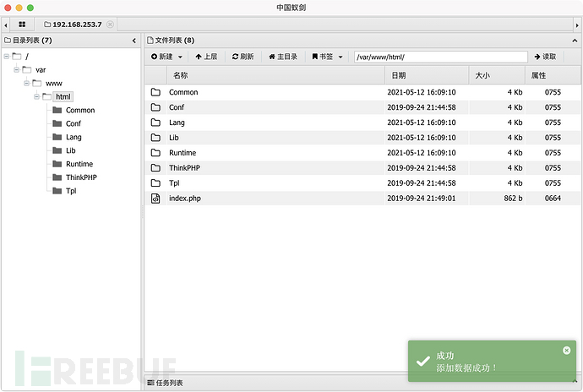Collapse the www tree node
This screenshot has width=583, height=392.
pyautogui.click(x=26, y=84)
